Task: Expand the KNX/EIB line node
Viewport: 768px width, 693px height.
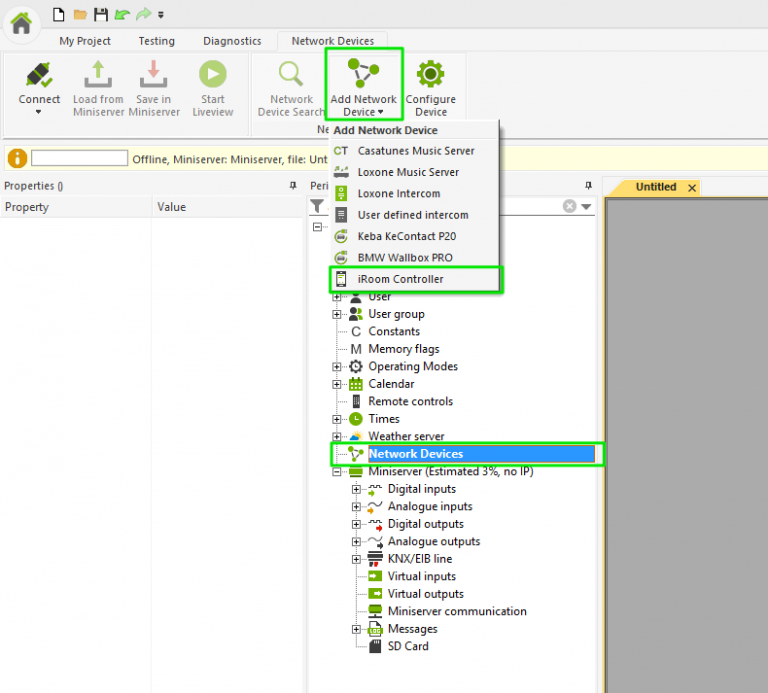Action: (x=356, y=559)
